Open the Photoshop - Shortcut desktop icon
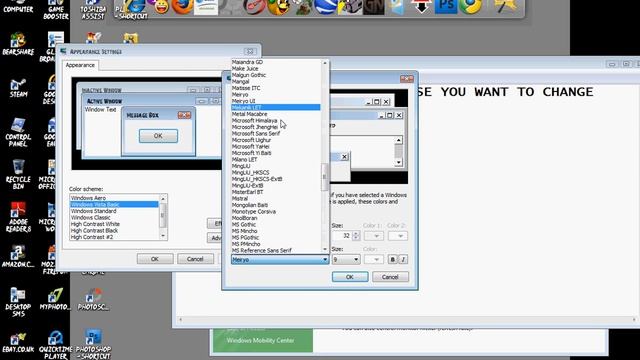The height and width of the screenshot is (360, 640). [x=93, y=345]
